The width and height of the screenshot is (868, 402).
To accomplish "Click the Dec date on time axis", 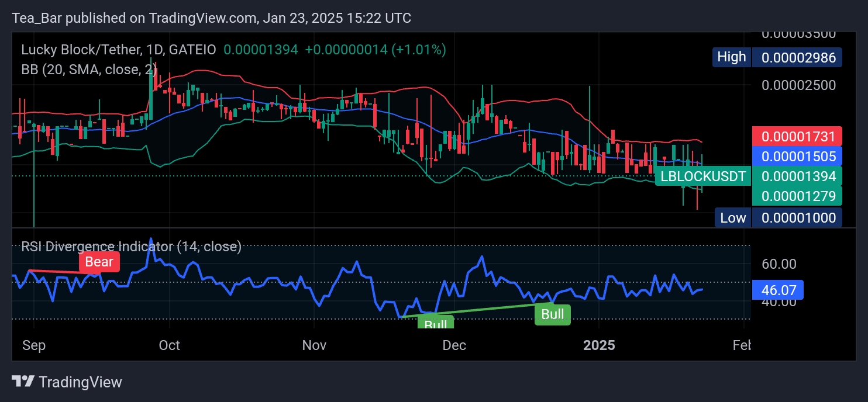I will pos(454,345).
